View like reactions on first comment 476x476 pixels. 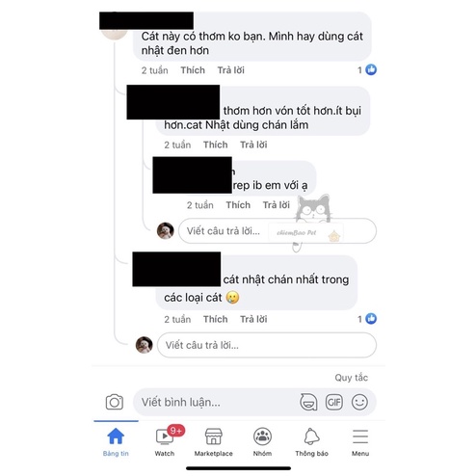pyautogui.click(x=367, y=69)
